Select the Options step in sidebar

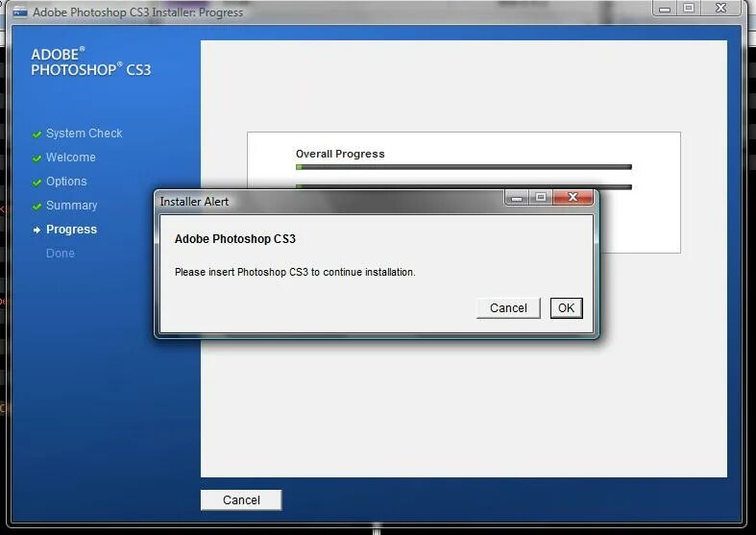(66, 182)
